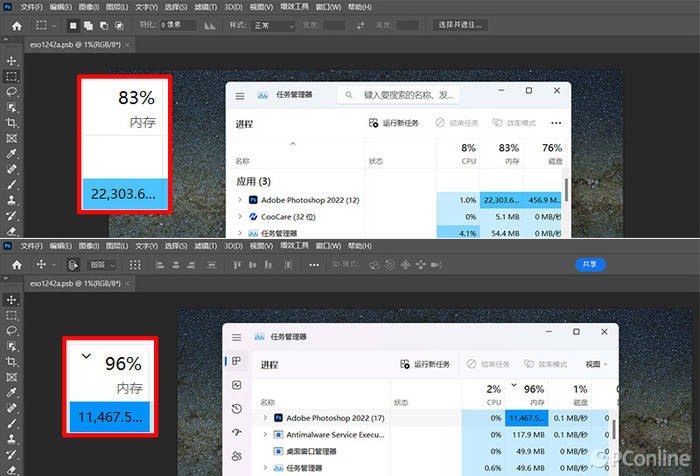Select Rectangular Marquee tool in lower Photoshop toolbar
The height and width of the screenshot is (476, 700).
click(x=12, y=315)
